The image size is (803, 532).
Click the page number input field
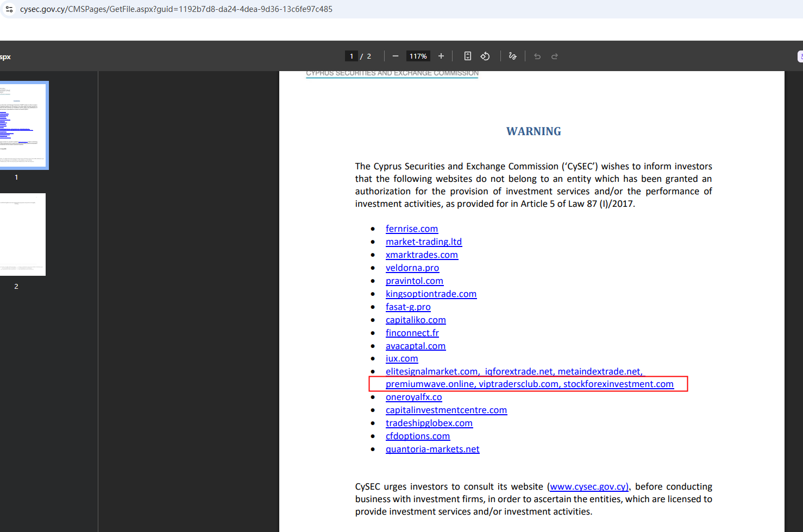click(352, 56)
